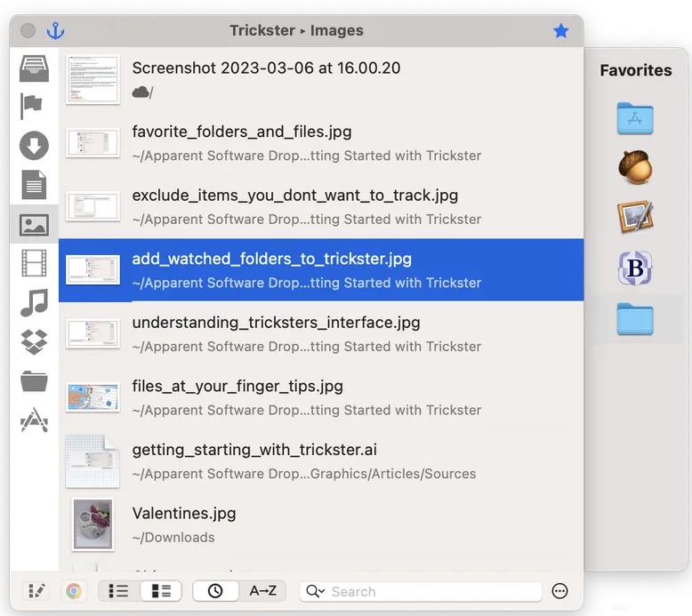Select the Dropbox filter icon in the sidebar

pos(34,341)
